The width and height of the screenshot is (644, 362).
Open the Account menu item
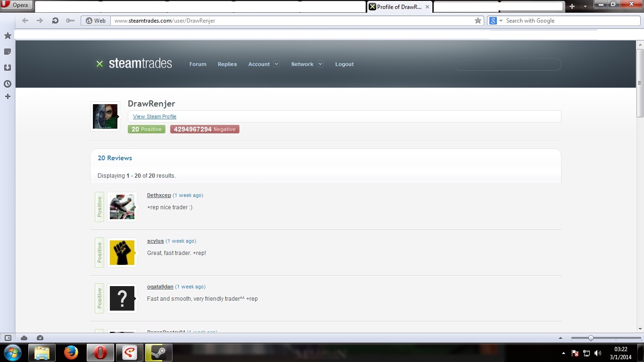[x=259, y=64]
